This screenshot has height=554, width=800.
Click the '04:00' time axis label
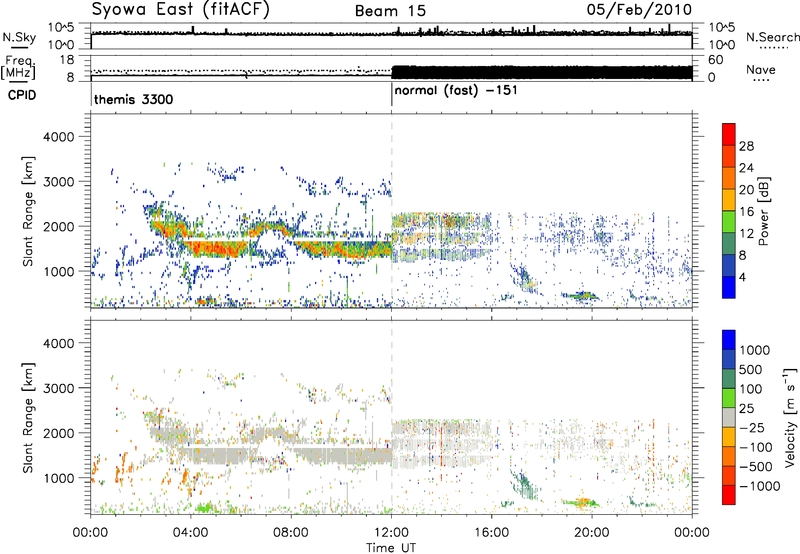pos(190,533)
